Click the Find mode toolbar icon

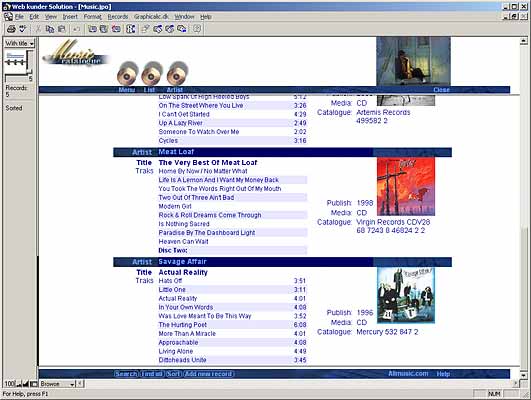coord(131,29)
